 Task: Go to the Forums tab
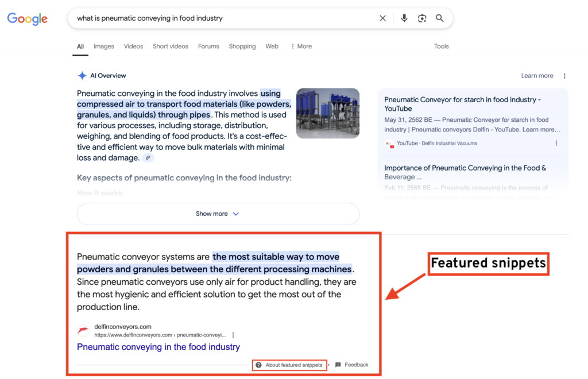pos(208,47)
